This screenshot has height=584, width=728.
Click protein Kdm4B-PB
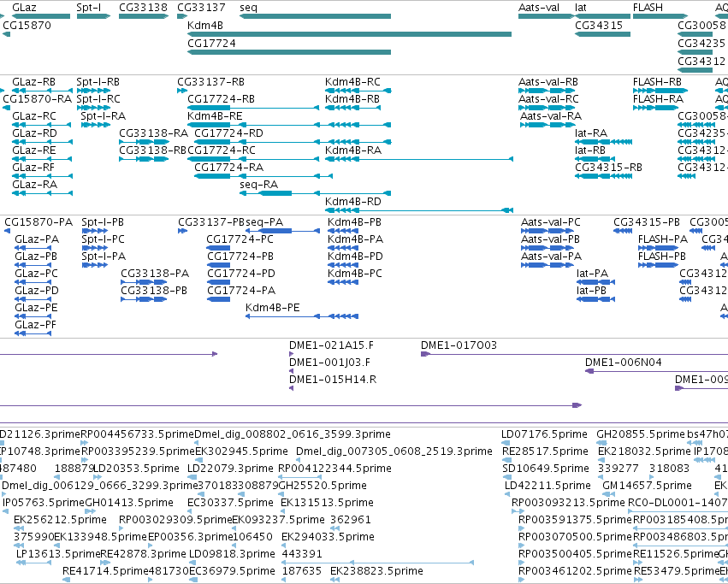(343, 231)
